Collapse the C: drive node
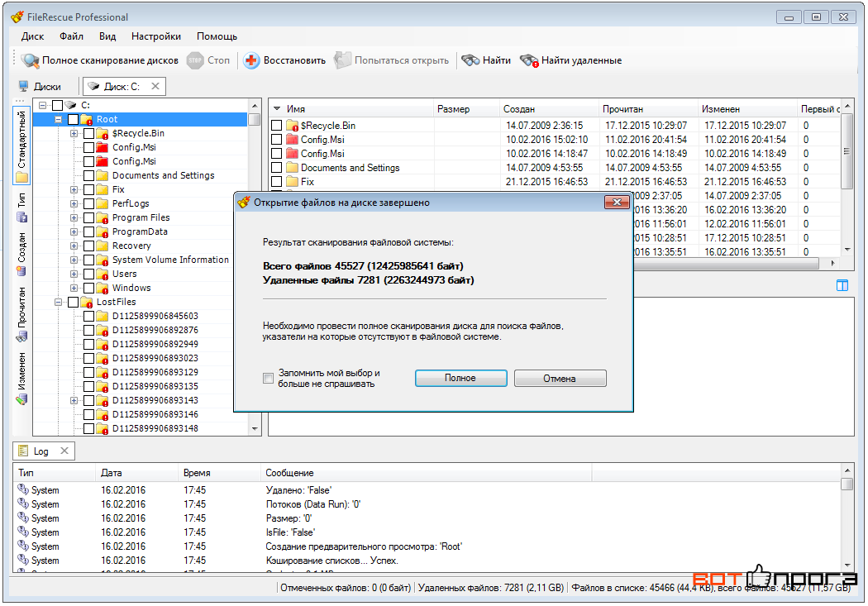 point(43,105)
